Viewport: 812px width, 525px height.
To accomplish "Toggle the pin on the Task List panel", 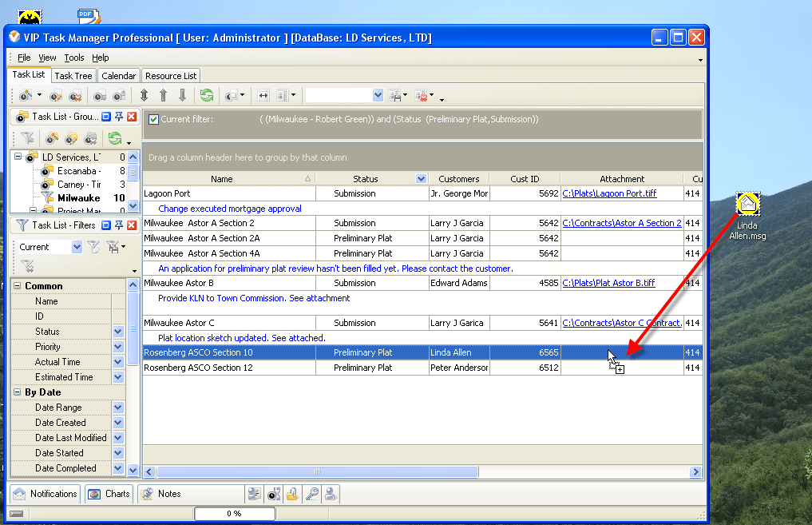I will (x=119, y=117).
